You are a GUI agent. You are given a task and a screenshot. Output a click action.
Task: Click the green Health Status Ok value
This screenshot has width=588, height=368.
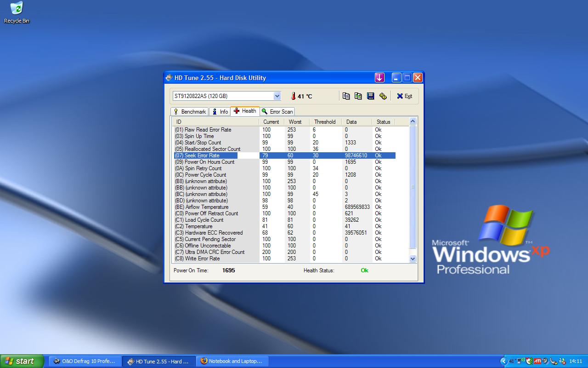tap(364, 270)
